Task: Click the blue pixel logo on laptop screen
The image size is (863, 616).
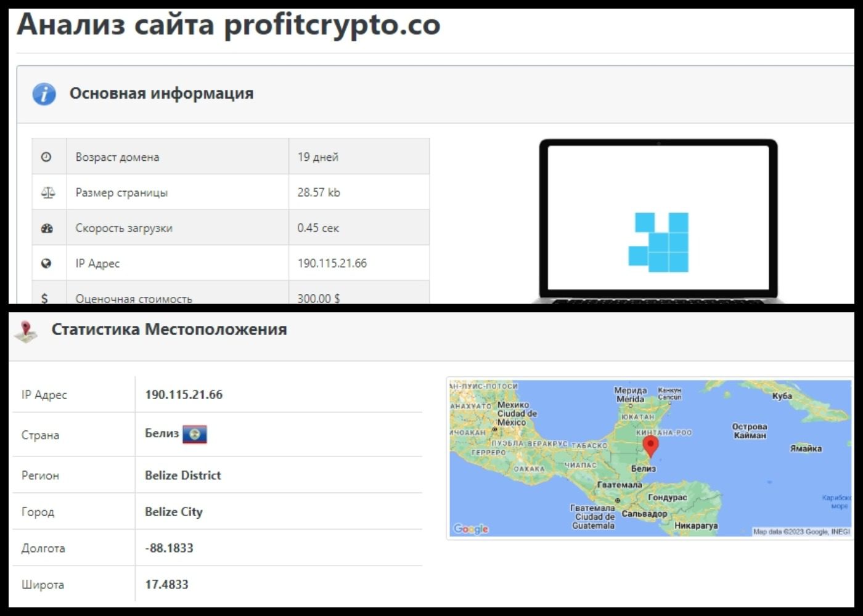Action: pos(658,242)
